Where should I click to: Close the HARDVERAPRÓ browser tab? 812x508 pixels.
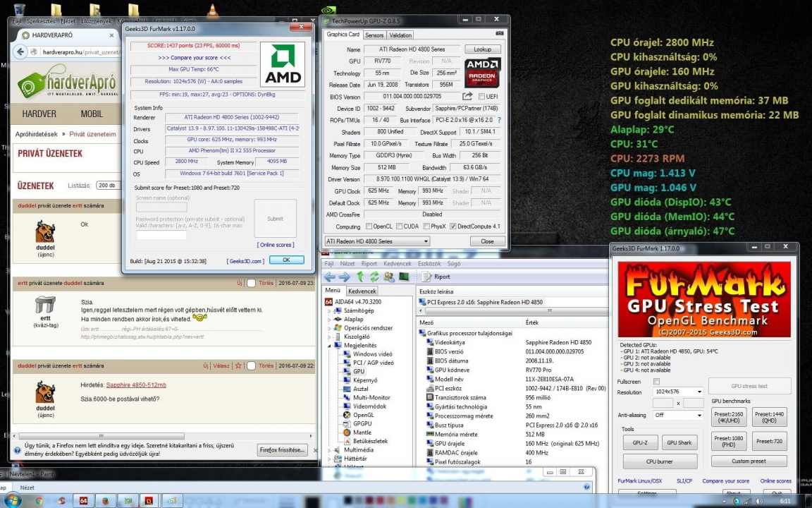pyautogui.click(x=111, y=35)
